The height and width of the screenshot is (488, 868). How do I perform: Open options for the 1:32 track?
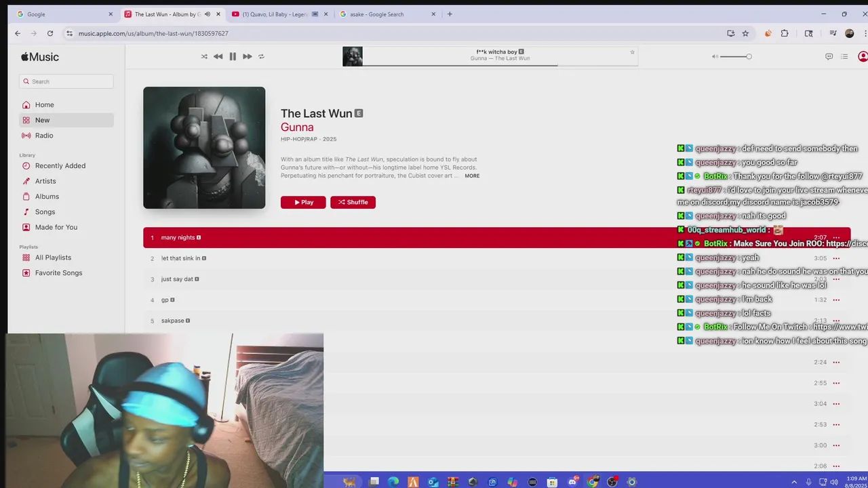(x=836, y=300)
